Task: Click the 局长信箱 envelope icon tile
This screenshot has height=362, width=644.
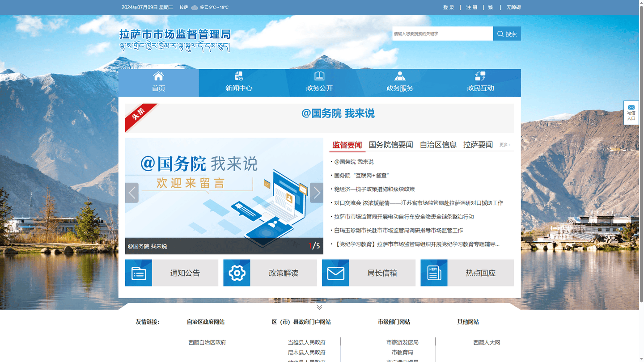Action: click(335, 273)
